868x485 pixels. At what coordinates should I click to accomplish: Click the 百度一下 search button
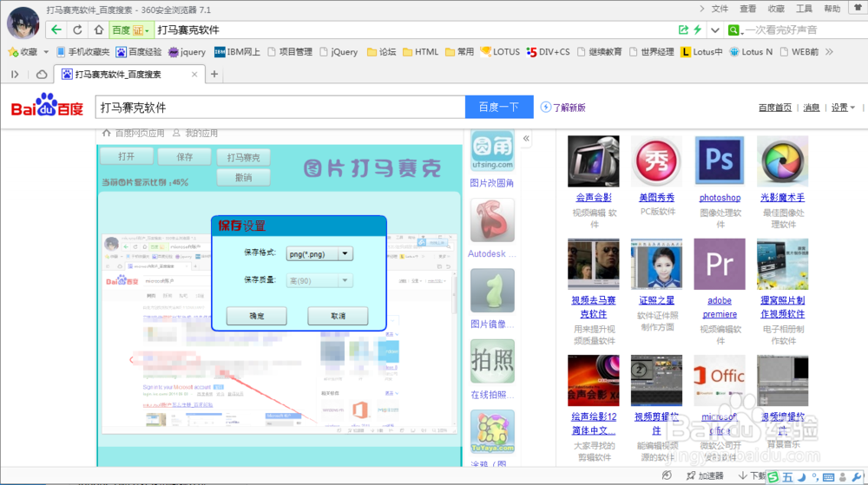[499, 107]
